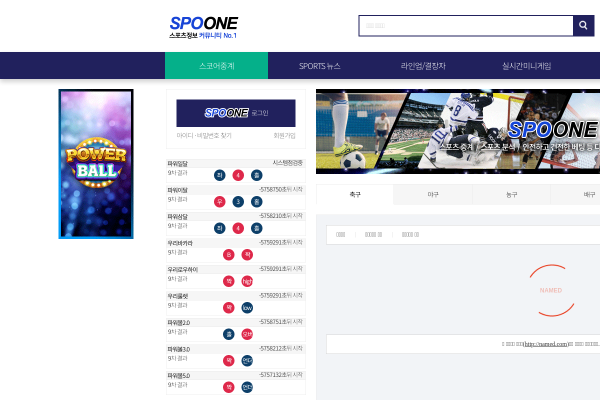The image size is (600, 400).
Task: Click red 짝 ball in 파워볼5.0 row
Action: (x=229, y=387)
